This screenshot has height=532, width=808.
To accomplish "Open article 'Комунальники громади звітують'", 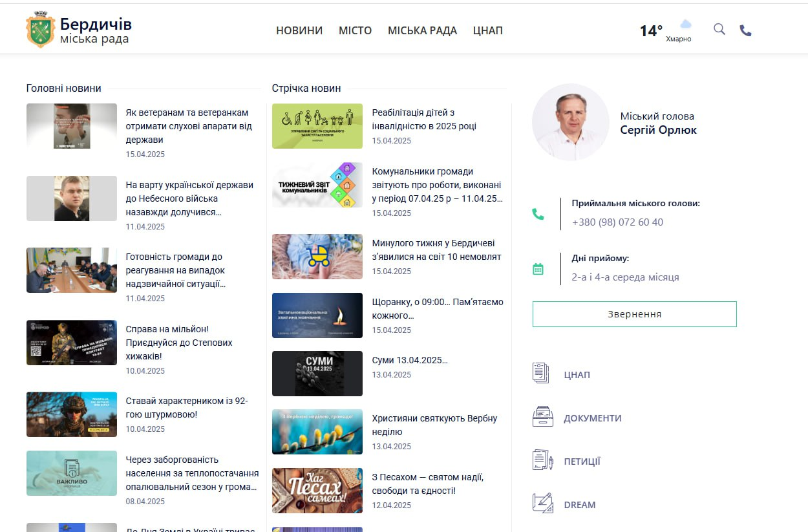I will 438,185.
